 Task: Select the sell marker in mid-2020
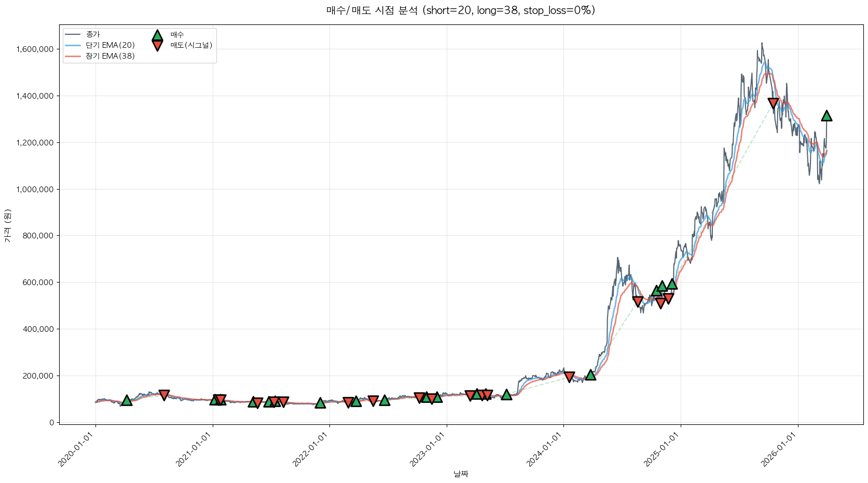[164, 395]
